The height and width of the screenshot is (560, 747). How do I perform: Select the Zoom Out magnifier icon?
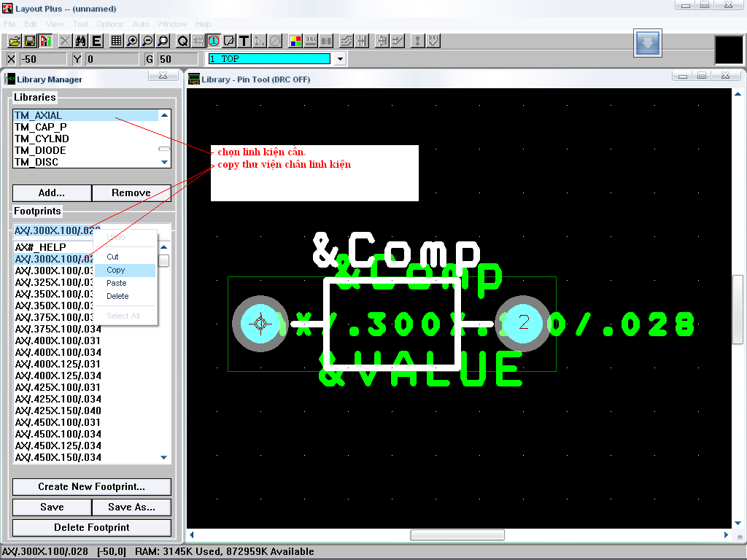coord(147,42)
